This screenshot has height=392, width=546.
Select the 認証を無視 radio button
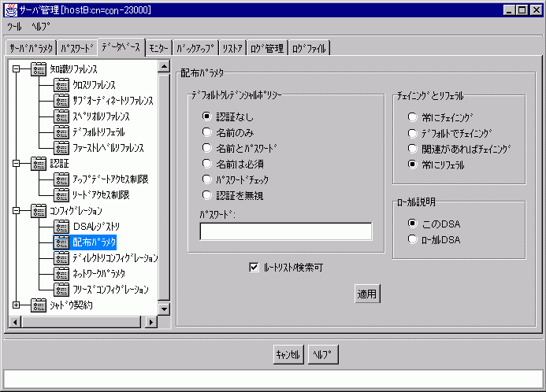[206, 195]
